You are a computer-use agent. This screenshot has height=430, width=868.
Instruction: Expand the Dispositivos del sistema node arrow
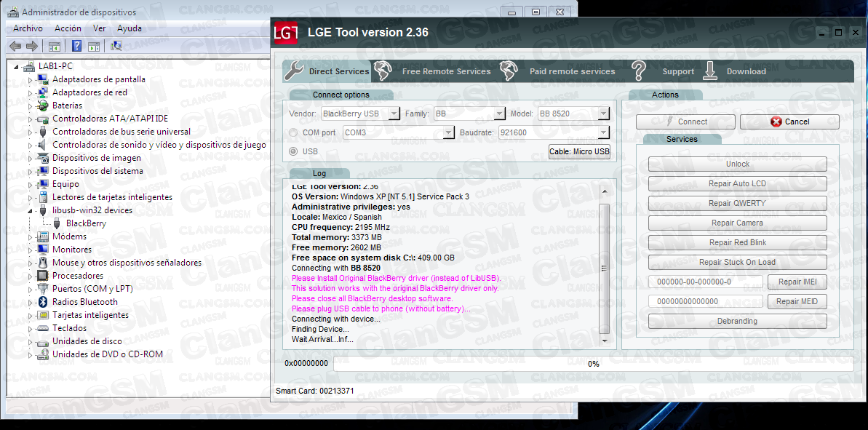[x=31, y=171]
